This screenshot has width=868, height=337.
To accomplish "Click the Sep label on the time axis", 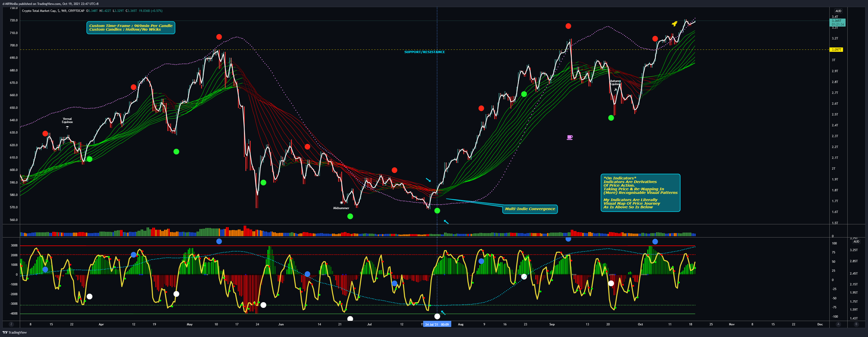I will click(x=552, y=325).
